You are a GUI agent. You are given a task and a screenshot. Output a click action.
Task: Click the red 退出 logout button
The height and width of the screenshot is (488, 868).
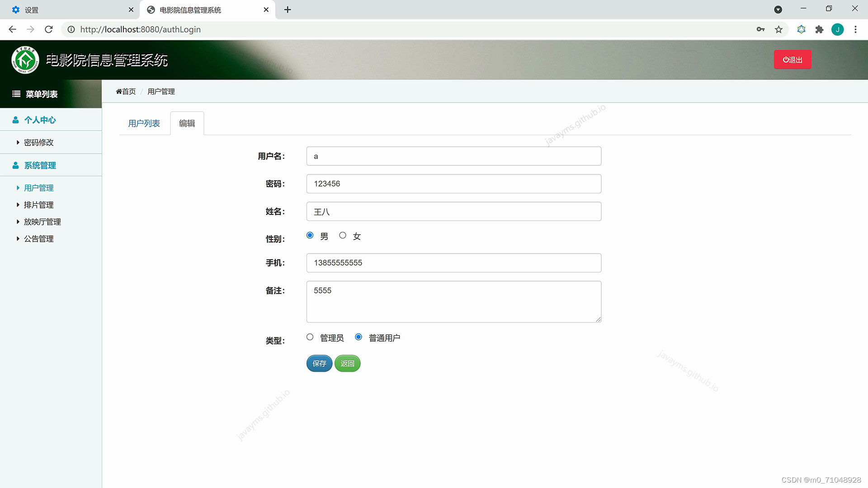pyautogui.click(x=793, y=60)
